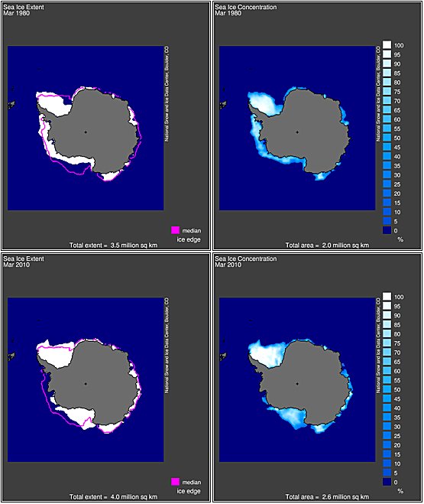Pick the 0 percent swatch in 2010 legend
The height and width of the screenshot is (504, 424).
click(387, 482)
